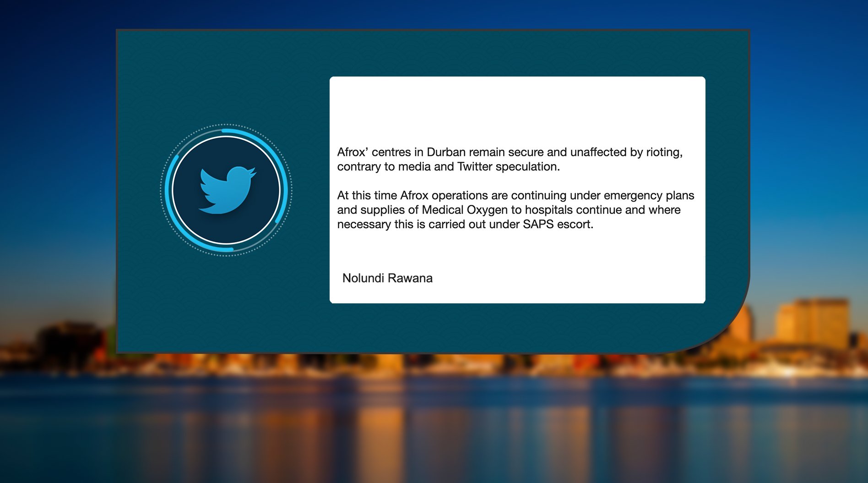Click the line 'contrary to media and Twitter speculation.'
Screen dimensions: 868x483
click(449, 167)
